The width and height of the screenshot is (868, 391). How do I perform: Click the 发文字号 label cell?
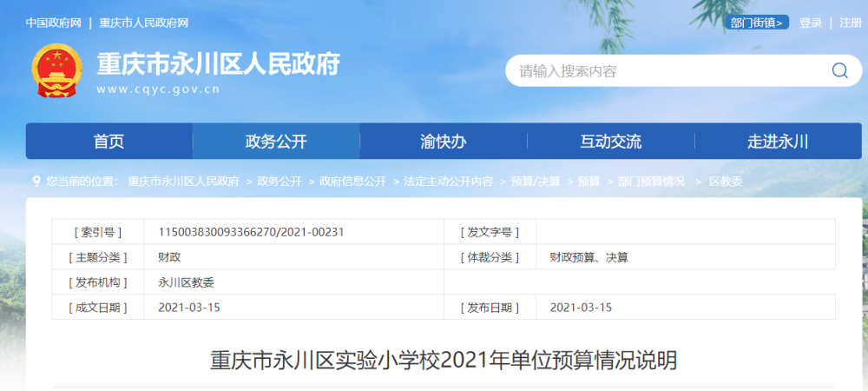click(490, 232)
